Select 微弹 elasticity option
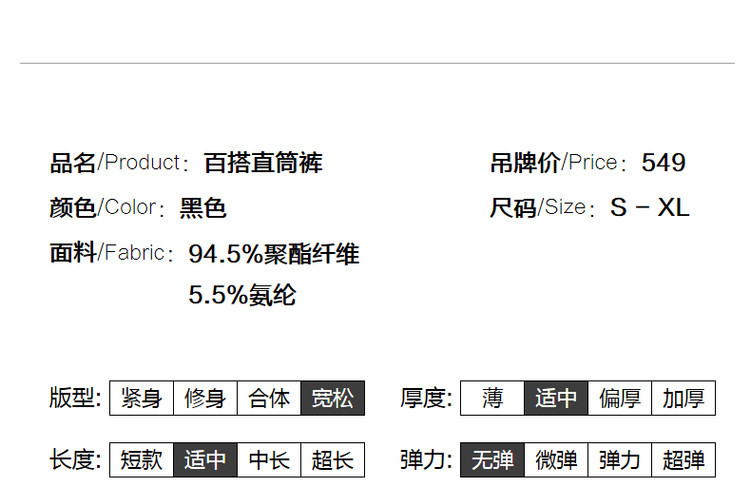The image size is (750, 486). tap(556, 460)
